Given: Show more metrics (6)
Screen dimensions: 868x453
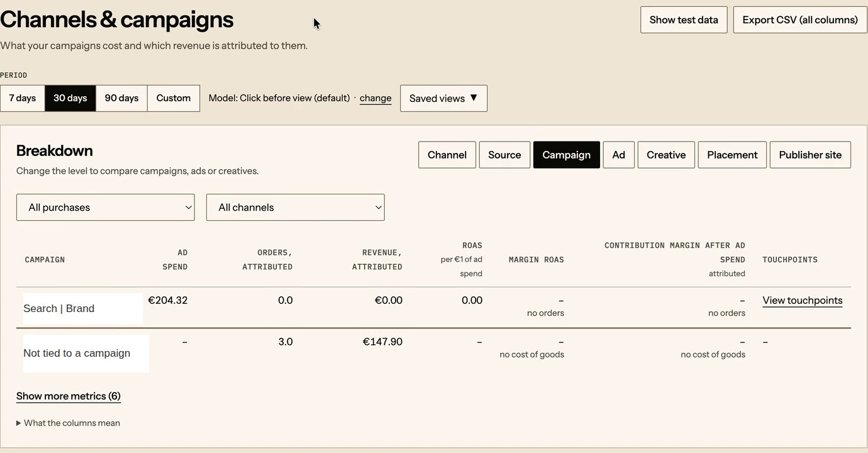Looking at the screenshot, I should point(69,396).
